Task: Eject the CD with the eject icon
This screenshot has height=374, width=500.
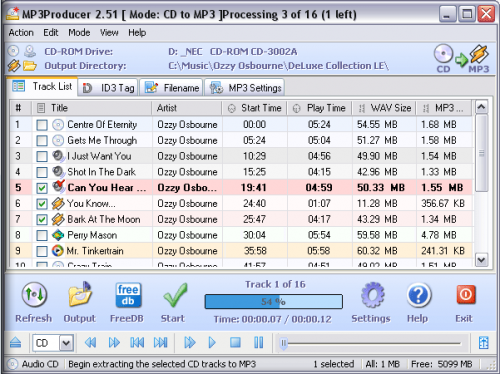Action: (15, 343)
